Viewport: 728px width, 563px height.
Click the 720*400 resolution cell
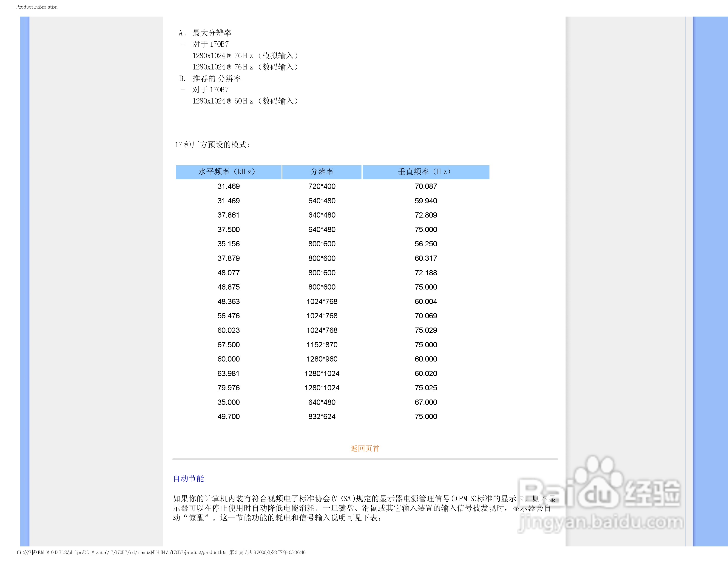tap(322, 187)
